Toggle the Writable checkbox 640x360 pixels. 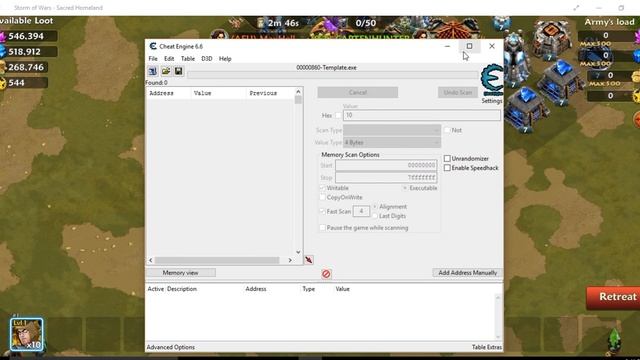click(x=322, y=188)
